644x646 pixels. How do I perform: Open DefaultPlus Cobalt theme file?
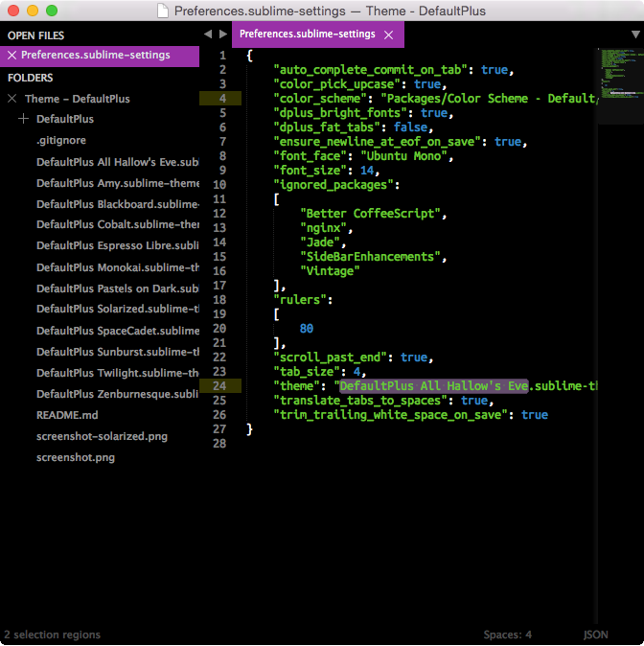118,224
